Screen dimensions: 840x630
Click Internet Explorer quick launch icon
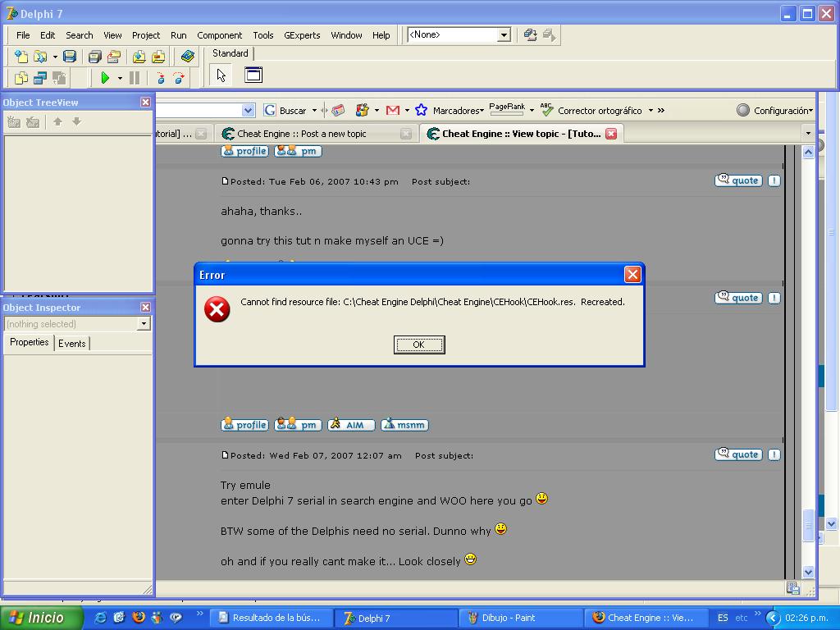point(100,617)
